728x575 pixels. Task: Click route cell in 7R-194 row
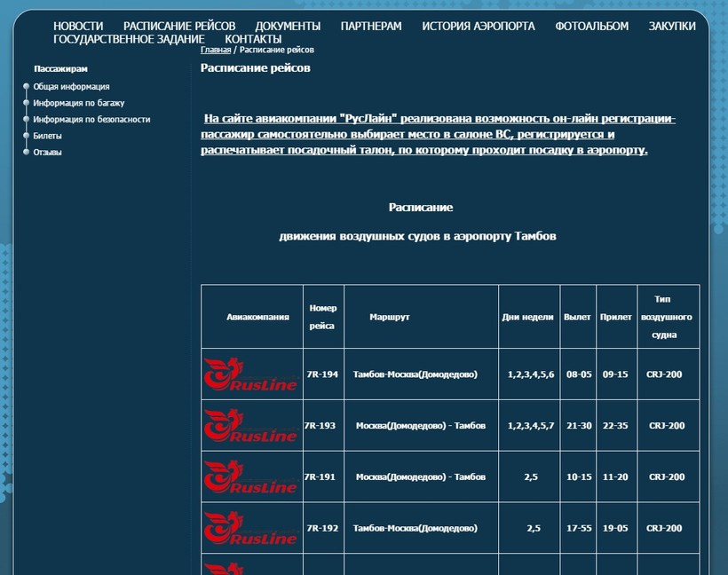[x=421, y=374]
